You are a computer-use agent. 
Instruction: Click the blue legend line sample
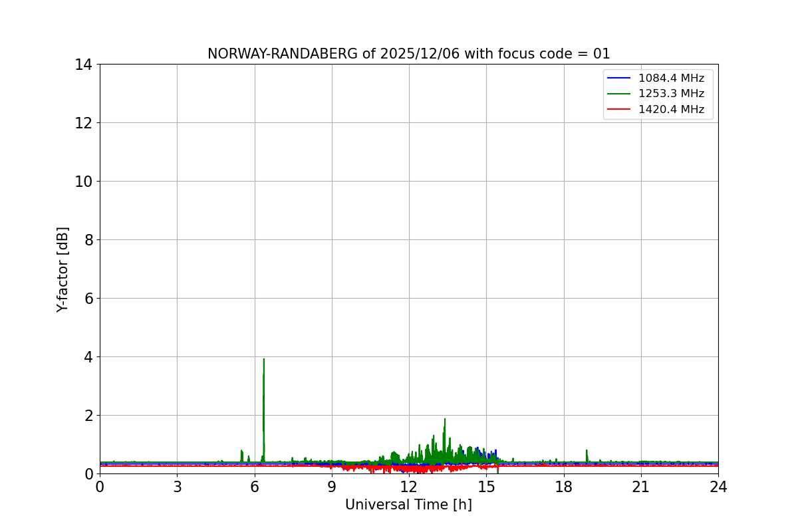coord(619,78)
